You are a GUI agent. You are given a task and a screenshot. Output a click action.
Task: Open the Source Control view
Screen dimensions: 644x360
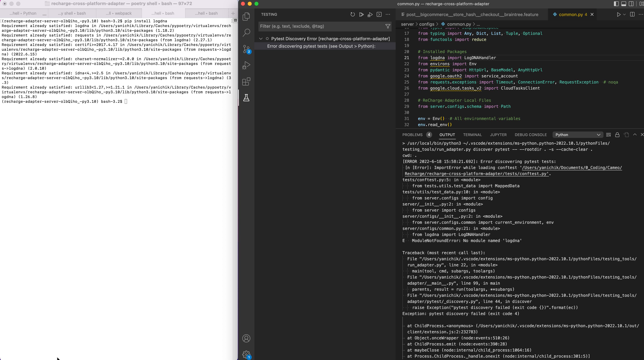246,49
